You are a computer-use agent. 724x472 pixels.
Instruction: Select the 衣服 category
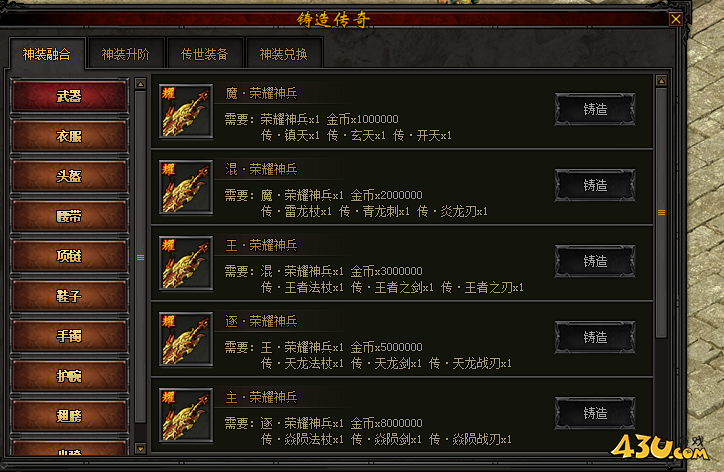pos(69,136)
